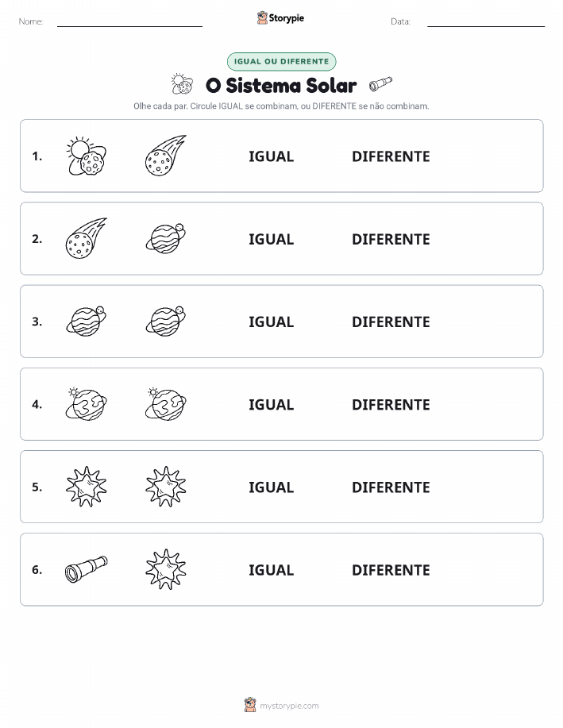Click the telescope icon in row 6

click(87, 569)
